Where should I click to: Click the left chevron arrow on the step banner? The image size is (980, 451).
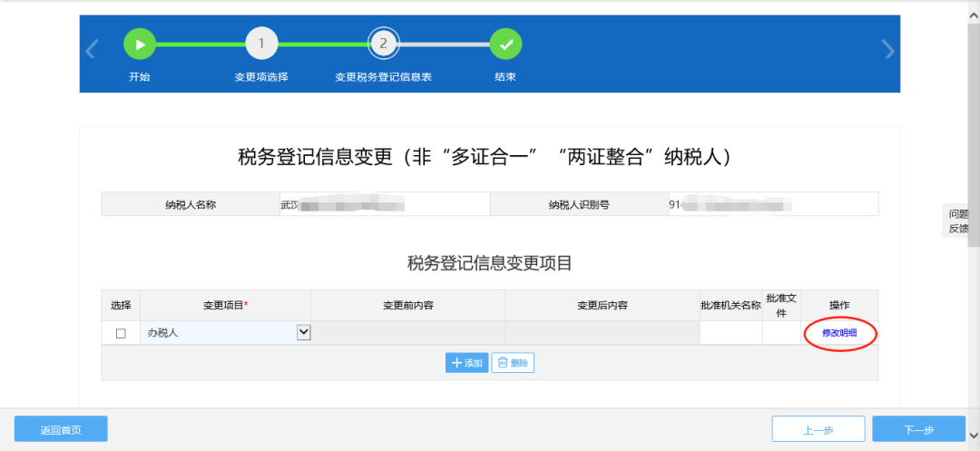92,49
